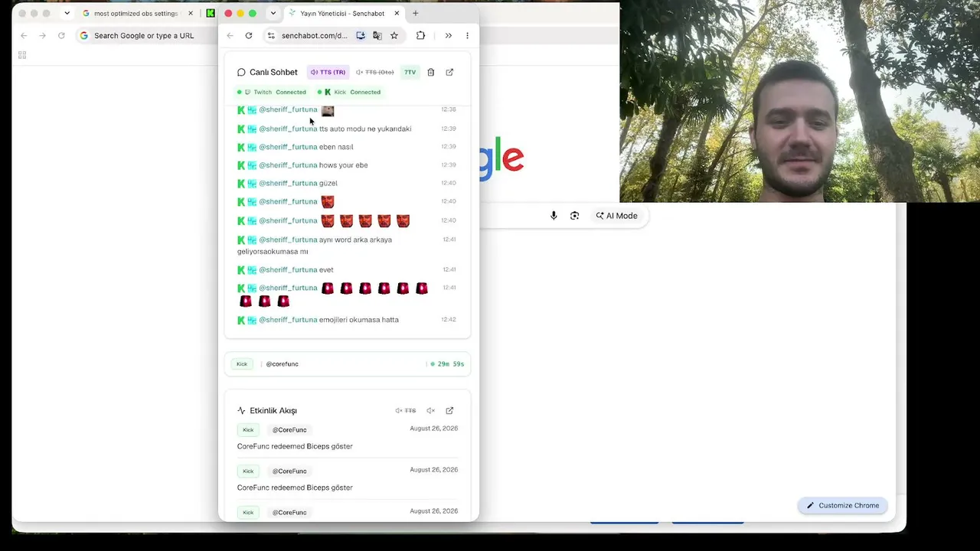Start Google voice search with the microphone

click(554, 216)
